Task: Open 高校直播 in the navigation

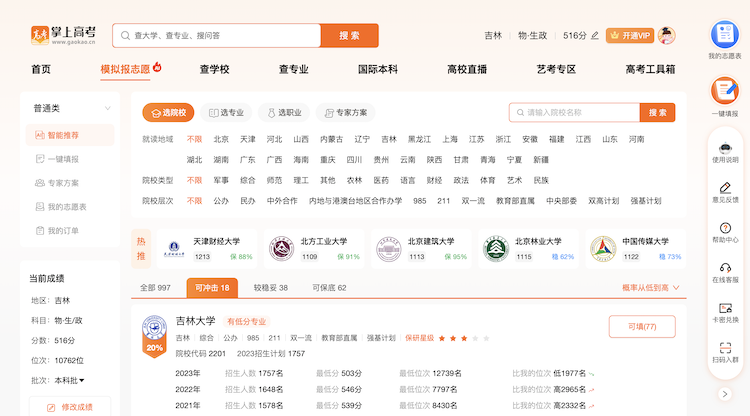Action: [x=467, y=69]
